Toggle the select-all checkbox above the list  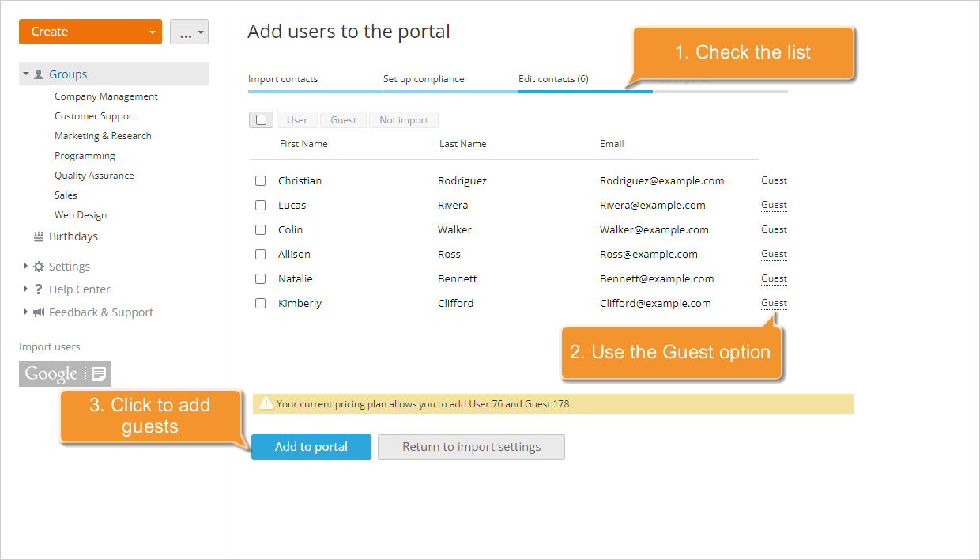261,120
